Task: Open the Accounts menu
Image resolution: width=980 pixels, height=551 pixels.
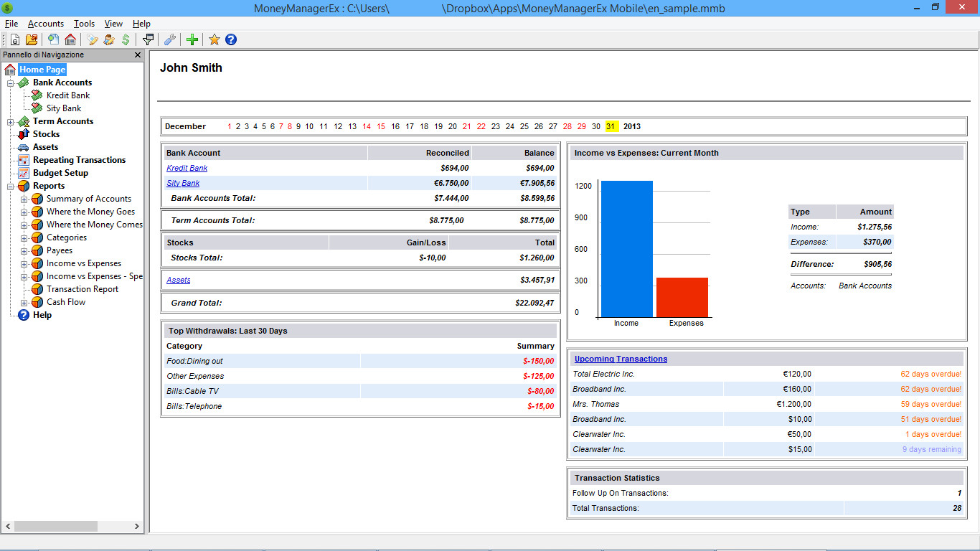Action: pos(46,24)
